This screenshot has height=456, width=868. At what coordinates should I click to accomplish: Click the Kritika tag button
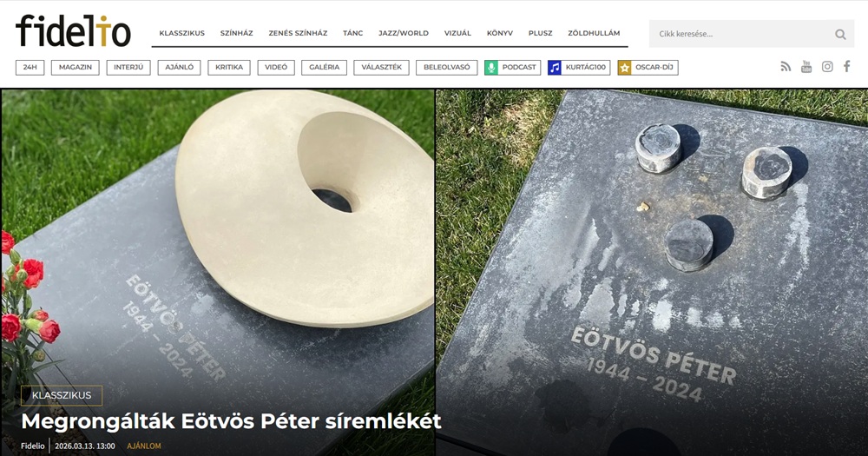pyautogui.click(x=229, y=68)
